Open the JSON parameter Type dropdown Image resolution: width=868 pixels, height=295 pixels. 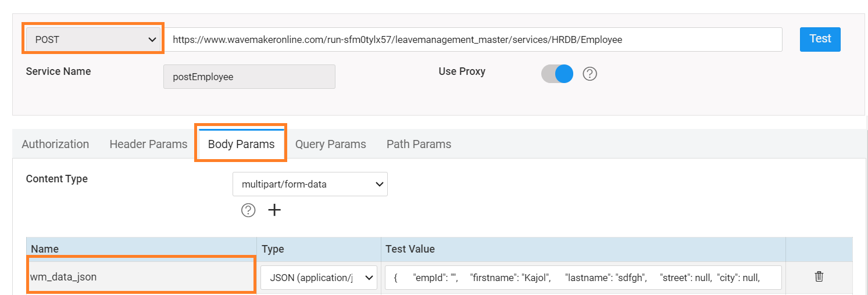point(319,278)
